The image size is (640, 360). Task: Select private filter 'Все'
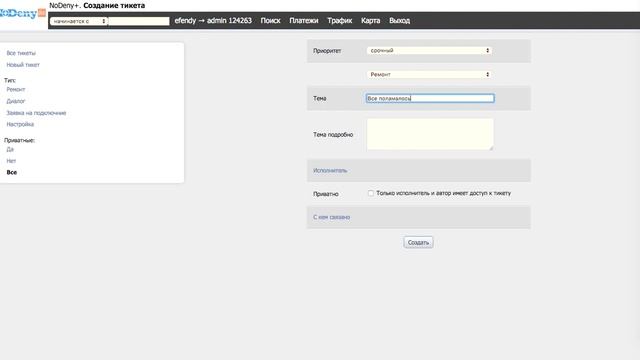pos(11,173)
